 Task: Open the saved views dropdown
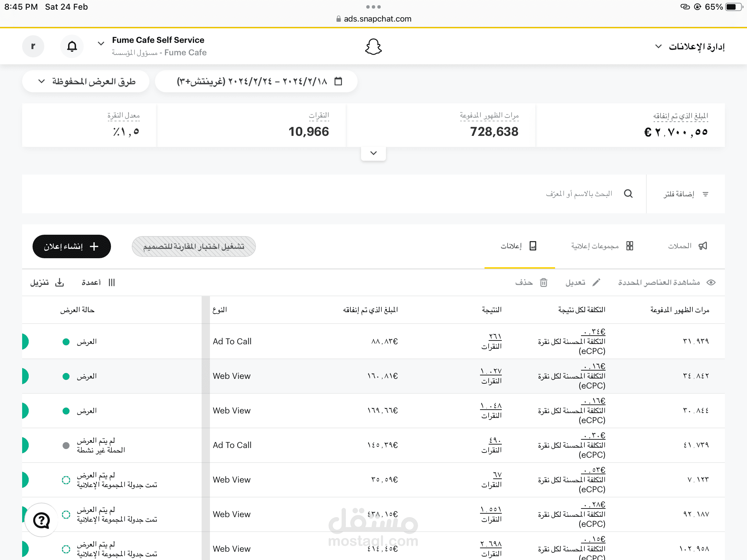click(x=86, y=81)
